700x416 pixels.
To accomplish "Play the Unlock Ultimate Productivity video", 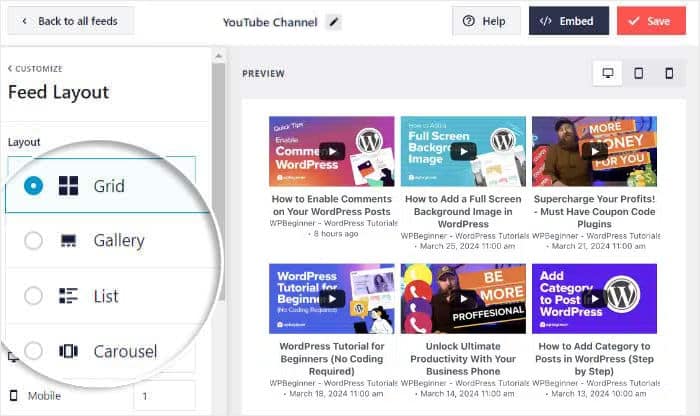I will [x=463, y=299].
